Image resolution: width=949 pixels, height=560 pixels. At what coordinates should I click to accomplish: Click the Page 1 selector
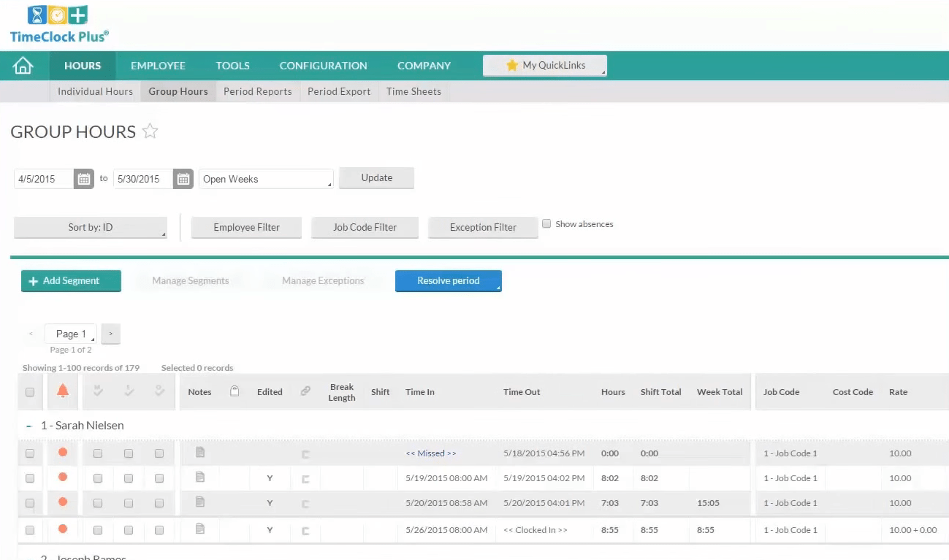70,333
